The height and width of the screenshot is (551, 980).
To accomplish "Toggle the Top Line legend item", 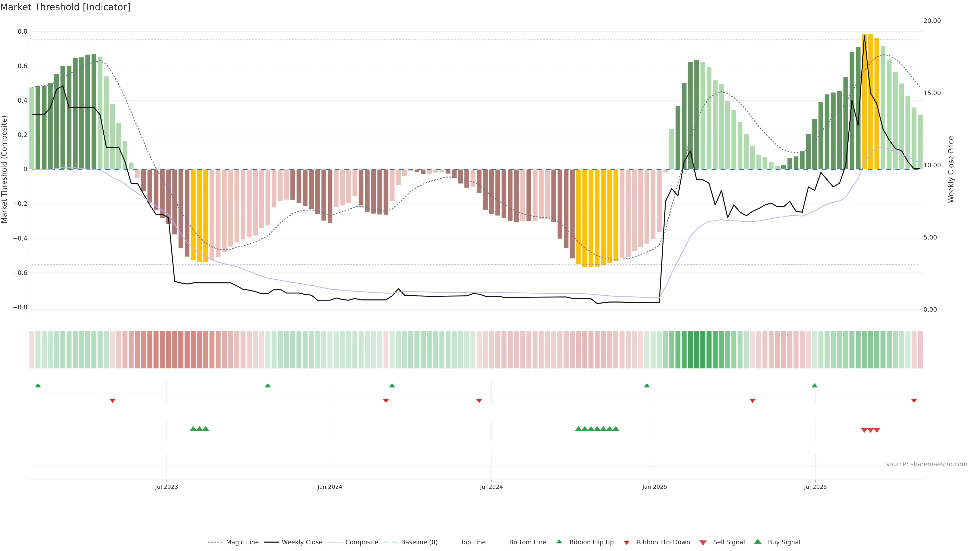I will (473, 542).
